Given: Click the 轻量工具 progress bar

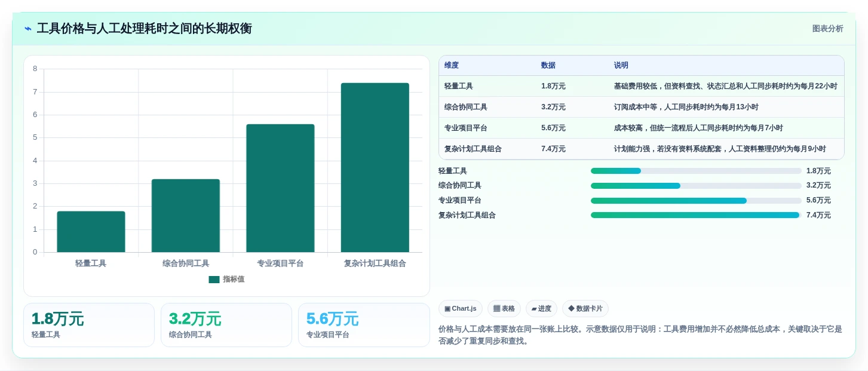Looking at the screenshot, I should tap(696, 171).
